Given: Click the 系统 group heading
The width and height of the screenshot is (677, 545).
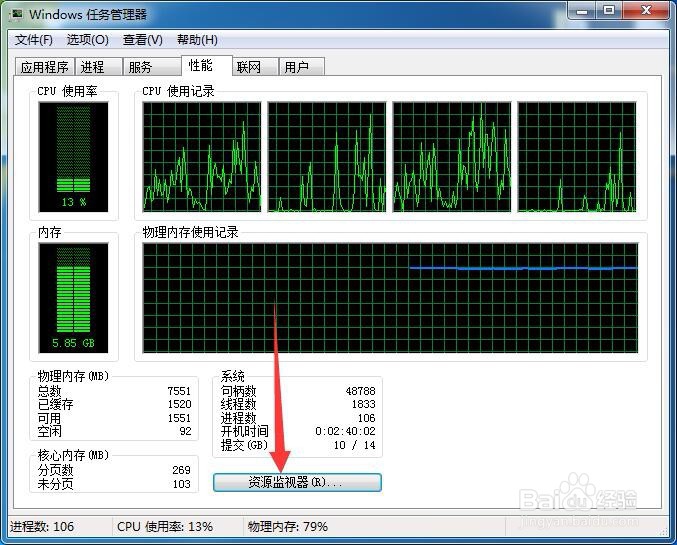Looking at the screenshot, I should [232, 376].
